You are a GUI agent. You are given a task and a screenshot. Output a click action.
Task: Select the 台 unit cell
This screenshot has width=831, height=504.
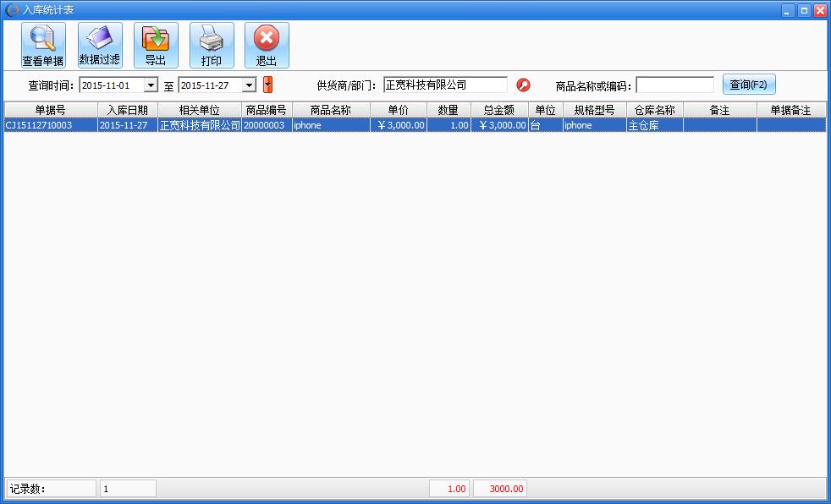545,125
